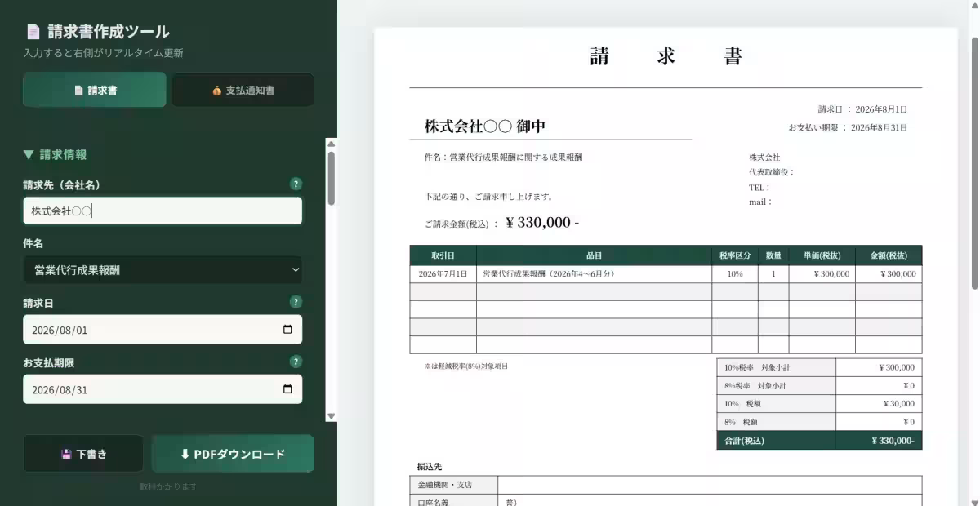Click the TEL: line
The image size is (980, 506).
[x=759, y=187]
